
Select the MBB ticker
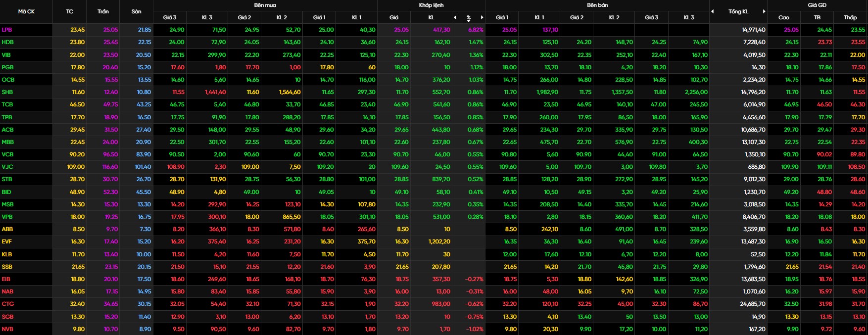coord(7,142)
